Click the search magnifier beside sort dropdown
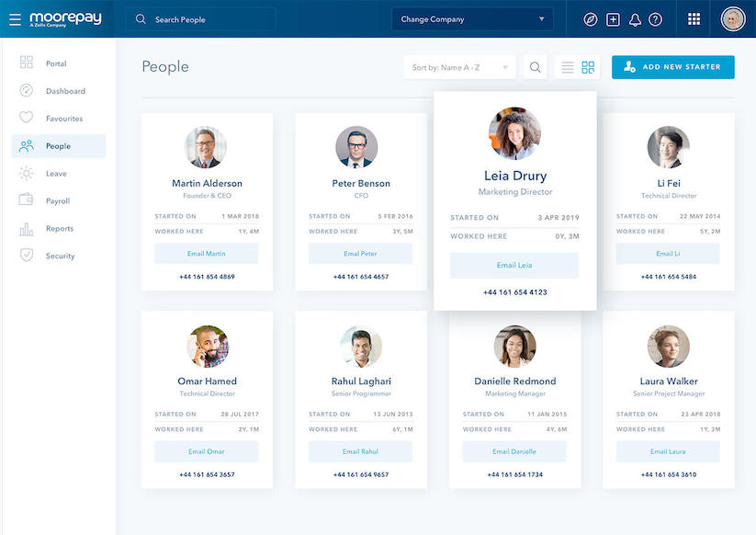The image size is (756, 535). click(535, 67)
